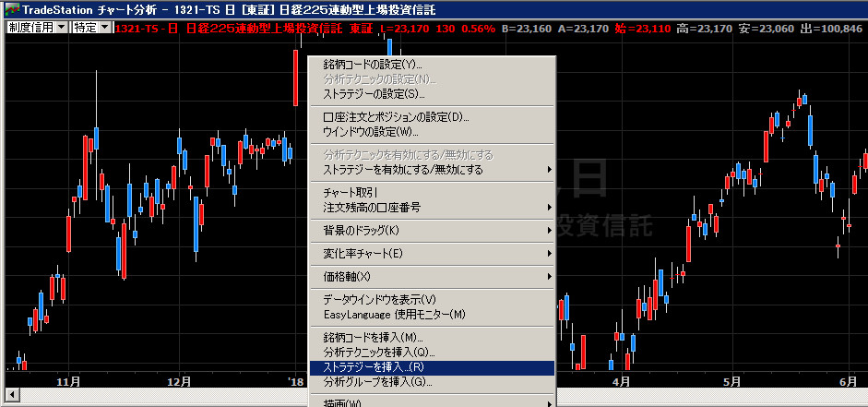The height and width of the screenshot is (407, 868).
Task: Click the L=23,170 last price text
Action: coord(405,29)
